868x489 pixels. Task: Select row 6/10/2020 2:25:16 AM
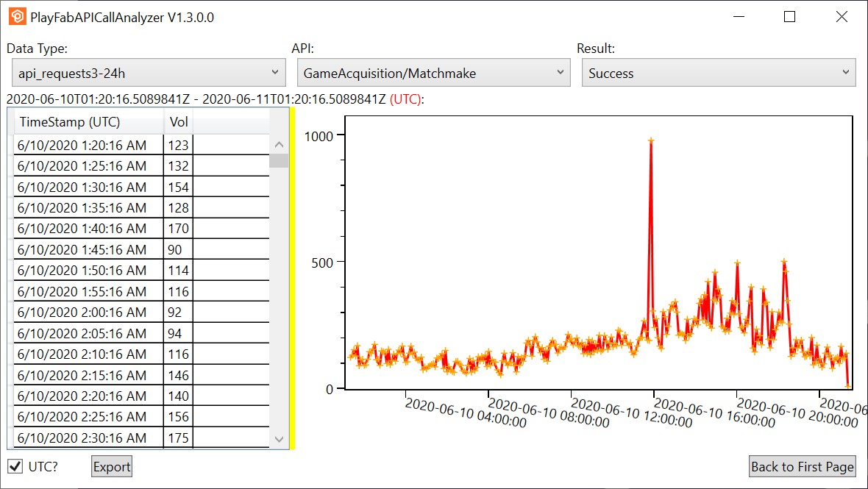tap(141, 416)
